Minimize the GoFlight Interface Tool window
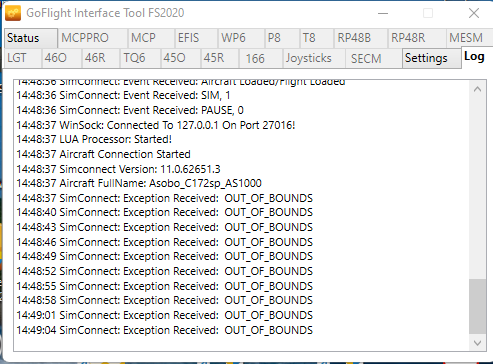 click(383, 13)
